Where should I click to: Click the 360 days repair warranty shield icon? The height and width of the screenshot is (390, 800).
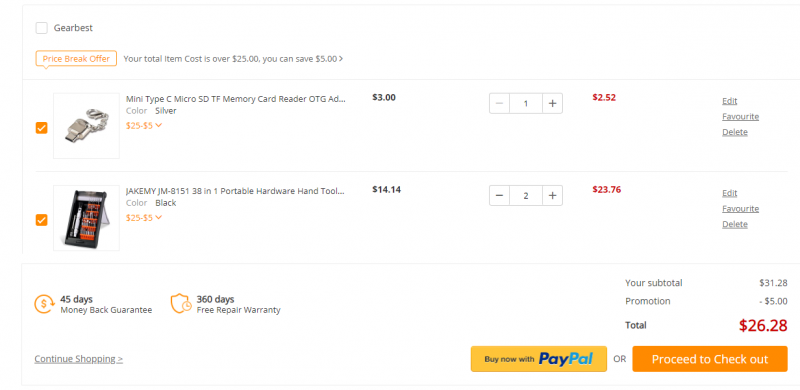(x=181, y=303)
